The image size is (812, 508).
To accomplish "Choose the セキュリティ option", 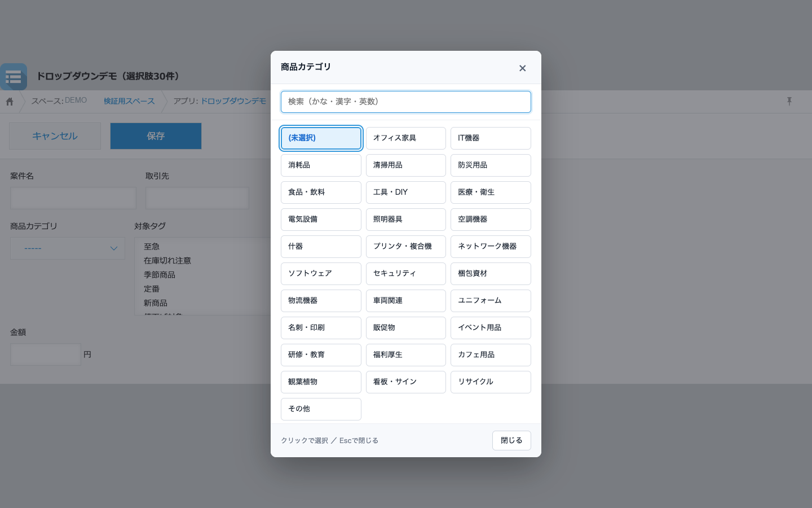I will click(406, 274).
